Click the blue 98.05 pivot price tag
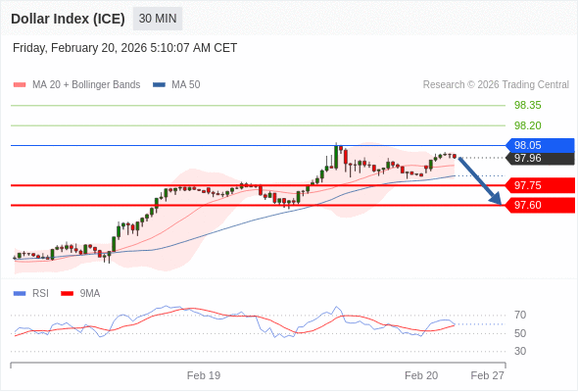The height and width of the screenshot is (392, 578). coord(540,145)
